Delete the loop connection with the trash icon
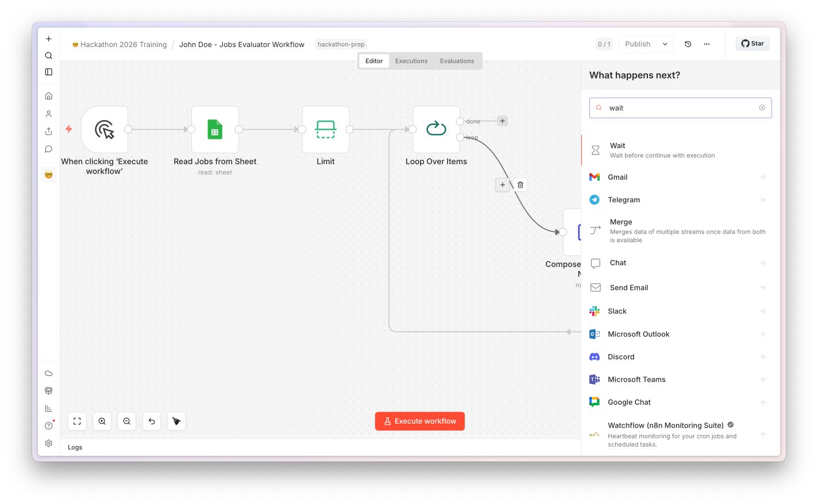Screen dimensions: 818x504 [520, 185]
